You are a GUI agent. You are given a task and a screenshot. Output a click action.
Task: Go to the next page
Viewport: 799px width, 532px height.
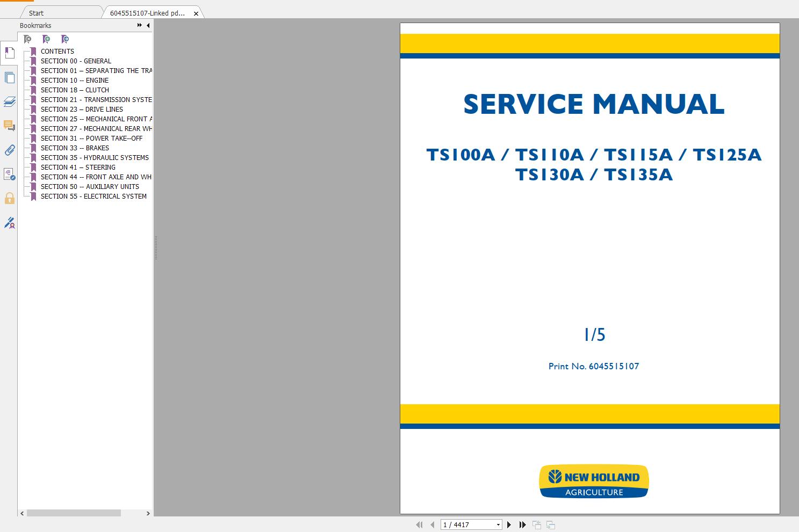pyautogui.click(x=509, y=524)
